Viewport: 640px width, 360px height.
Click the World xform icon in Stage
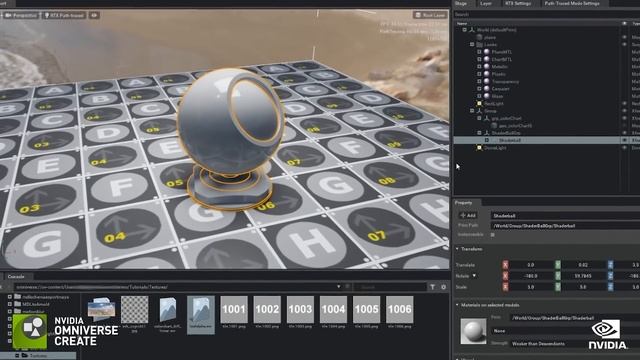click(472, 30)
